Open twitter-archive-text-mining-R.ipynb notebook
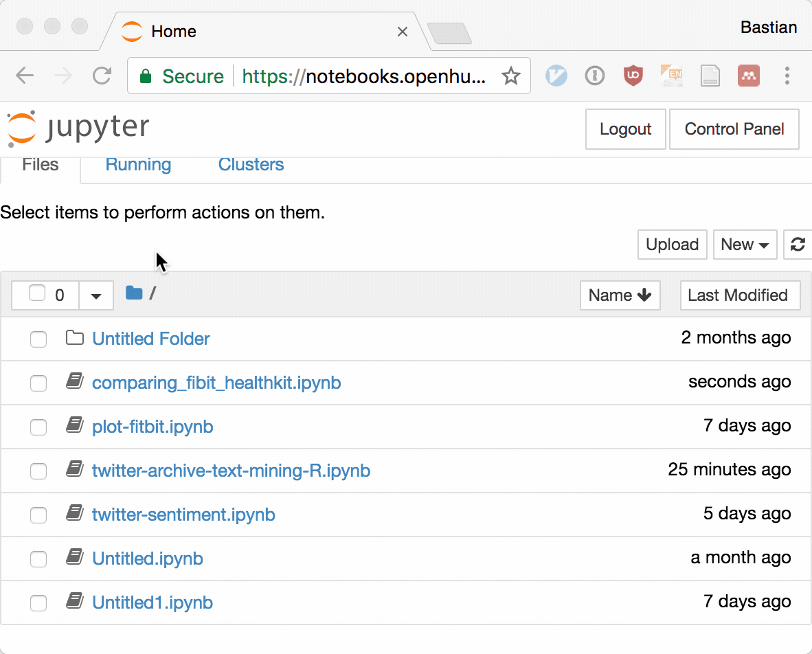Screen dimensions: 812x654 pyautogui.click(x=231, y=471)
